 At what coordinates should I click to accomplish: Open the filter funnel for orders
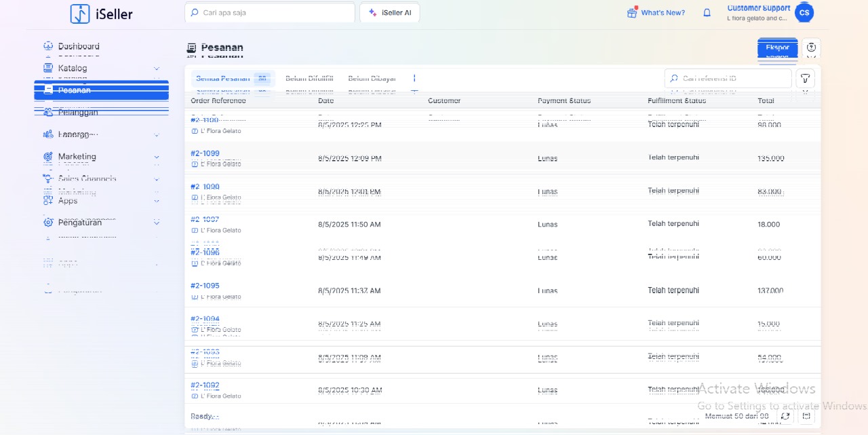click(805, 79)
